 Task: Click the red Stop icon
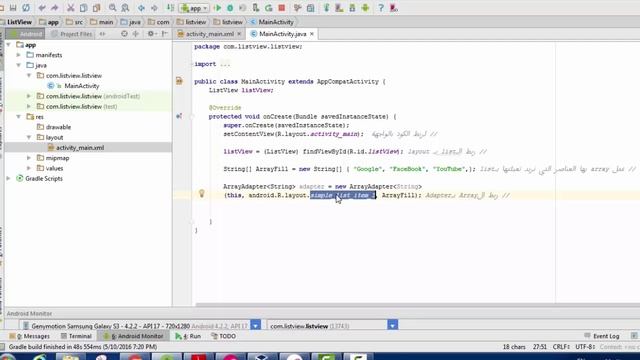pyautogui.click(x=282, y=8)
